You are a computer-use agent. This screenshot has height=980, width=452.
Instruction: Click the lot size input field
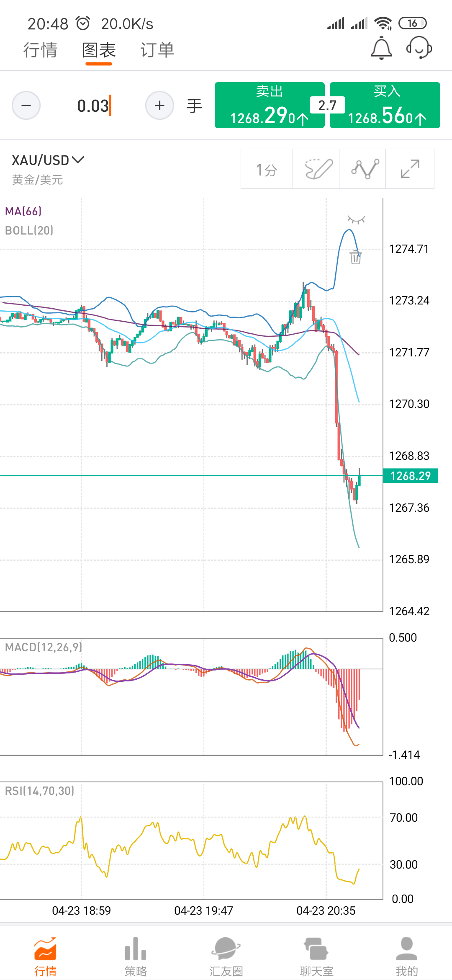click(x=93, y=106)
